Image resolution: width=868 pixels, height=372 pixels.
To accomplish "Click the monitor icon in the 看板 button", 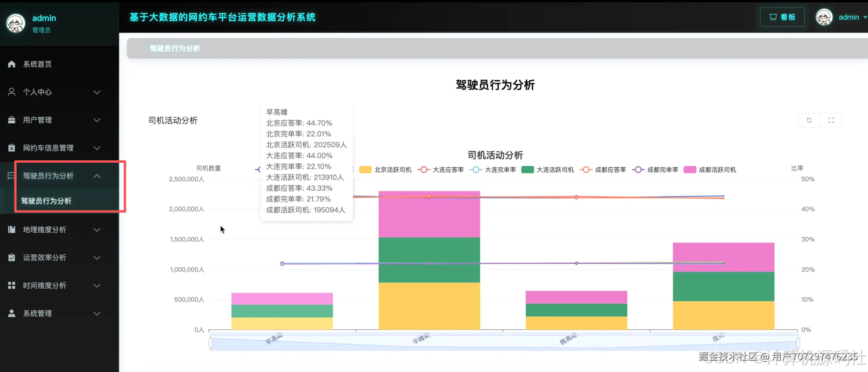I will (x=773, y=17).
